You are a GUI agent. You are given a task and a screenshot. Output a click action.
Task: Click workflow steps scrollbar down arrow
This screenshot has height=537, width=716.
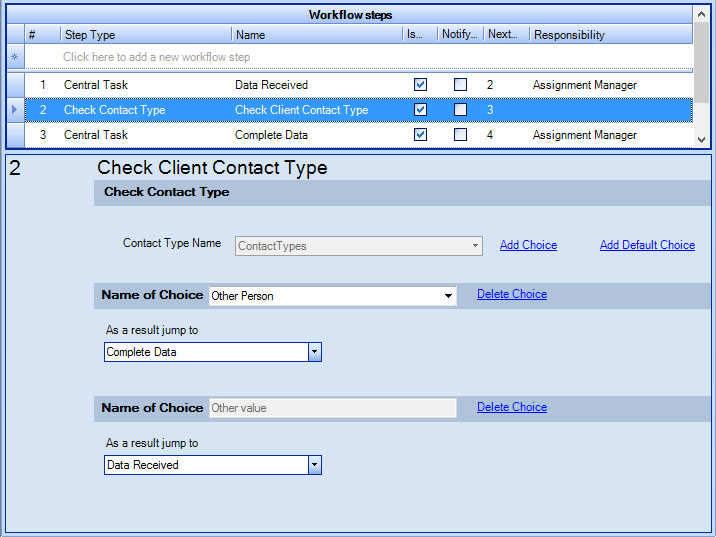pos(701,140)
